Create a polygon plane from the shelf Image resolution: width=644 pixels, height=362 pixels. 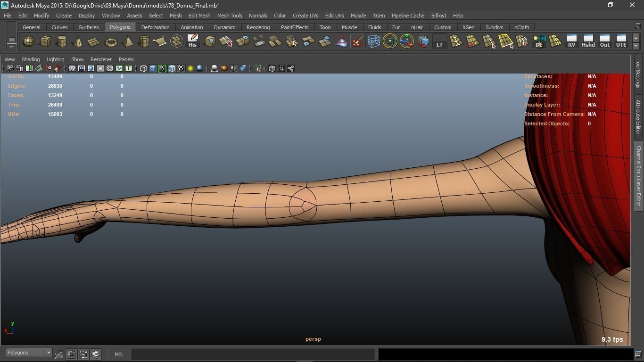pos(94,41)
